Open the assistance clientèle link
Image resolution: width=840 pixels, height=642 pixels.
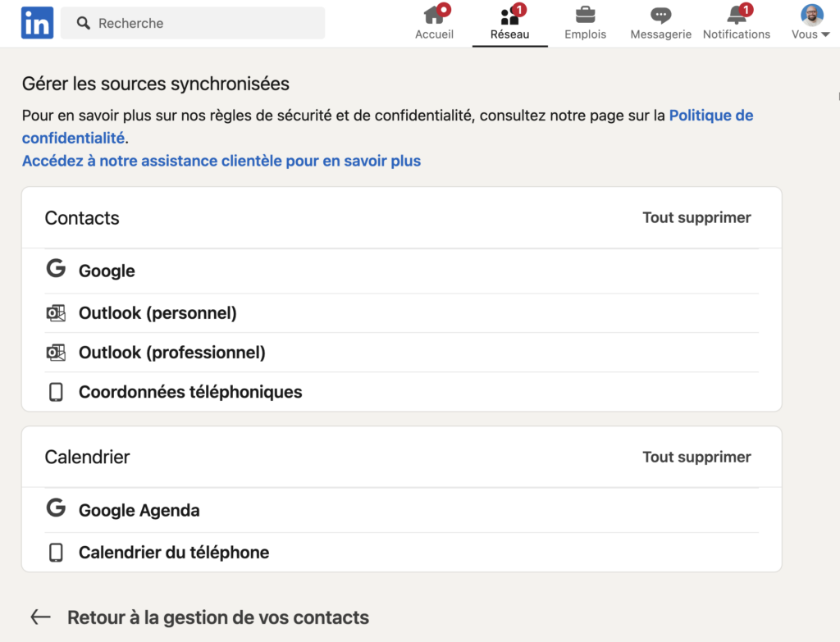[x=221, y=161]
